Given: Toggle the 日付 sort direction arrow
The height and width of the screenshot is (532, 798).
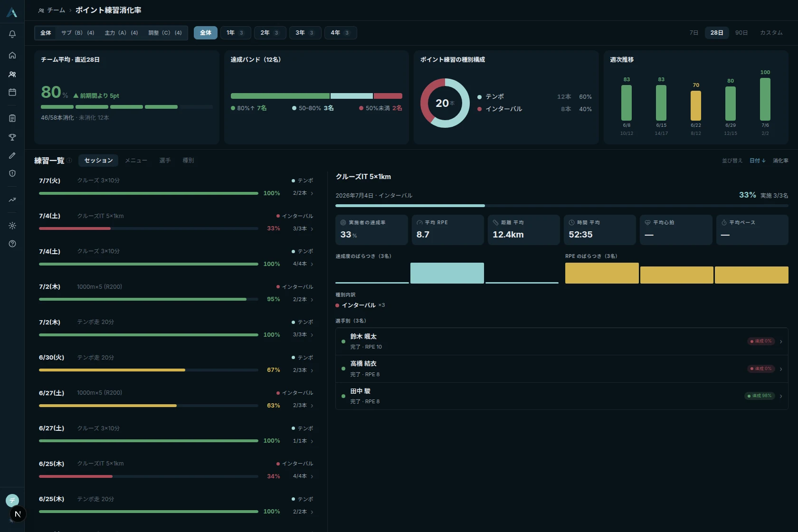Looking at the screenshot, I should tap(764, 161).
